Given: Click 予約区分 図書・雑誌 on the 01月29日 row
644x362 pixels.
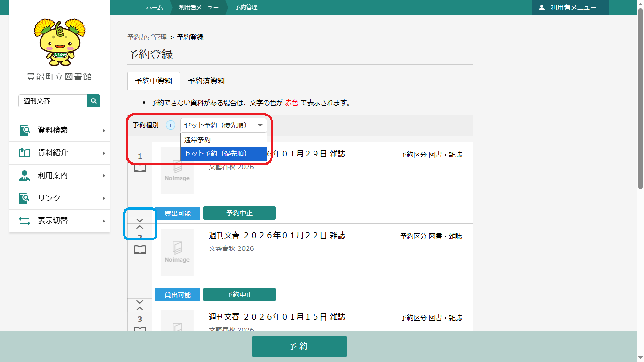Looking at the screenshot, I should click(x=431, y=155).
